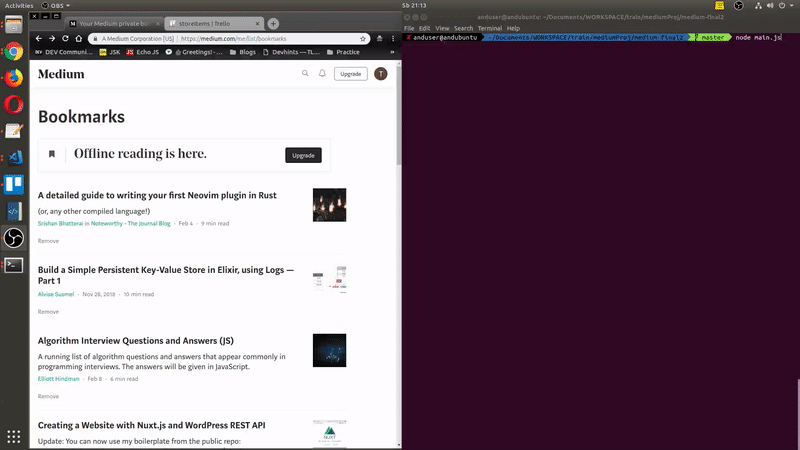Screen dimensions: 800x450
Task: Open Algorithm Interview Questions article
Action: tap(136, 340)
